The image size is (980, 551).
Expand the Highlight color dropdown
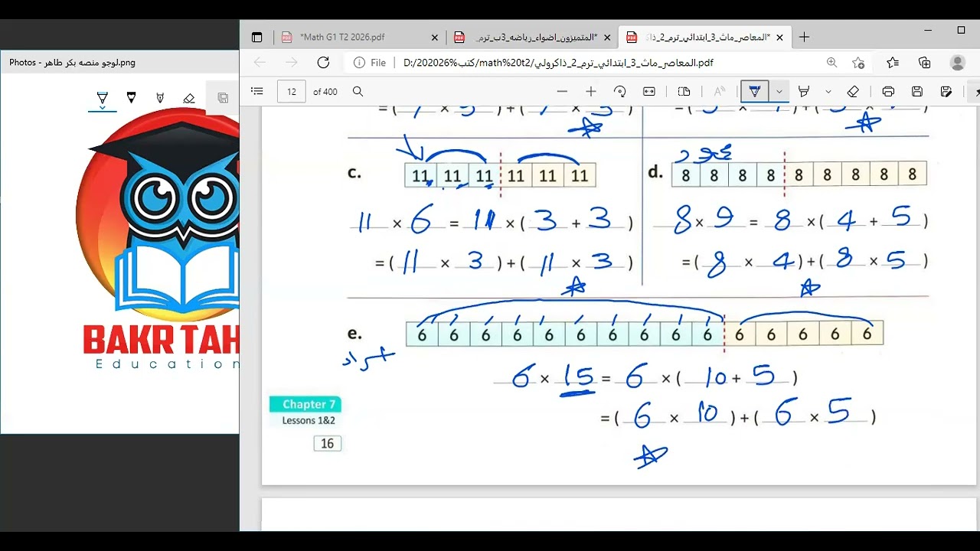coord(828,91)
